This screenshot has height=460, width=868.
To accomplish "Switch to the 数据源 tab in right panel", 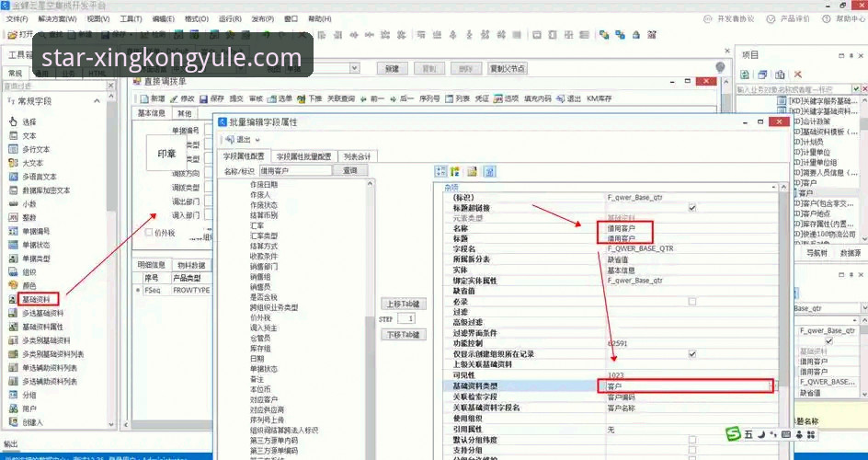I will click(x=851, y=252).
